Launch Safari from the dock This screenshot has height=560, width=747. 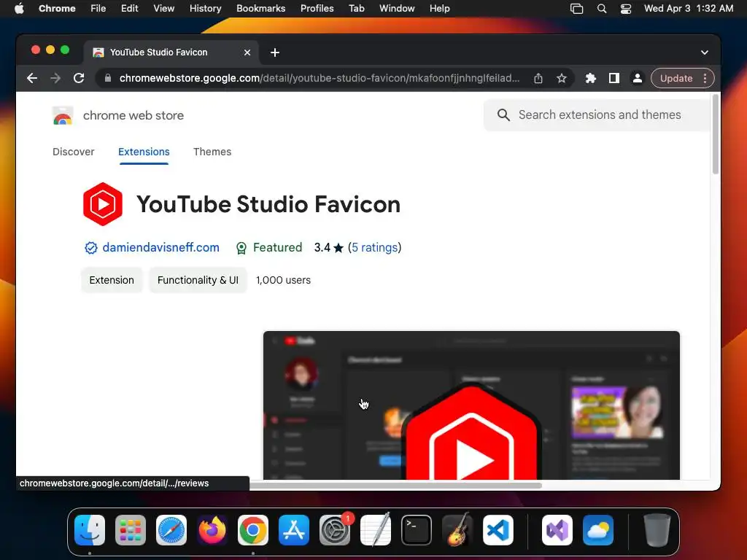click(x=171, y=530)
